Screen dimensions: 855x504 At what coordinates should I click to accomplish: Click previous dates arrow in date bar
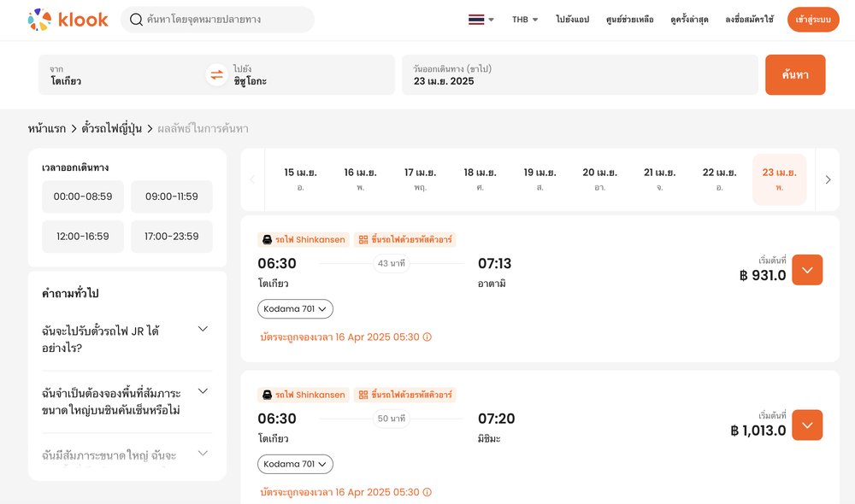(x=252, y=179)
